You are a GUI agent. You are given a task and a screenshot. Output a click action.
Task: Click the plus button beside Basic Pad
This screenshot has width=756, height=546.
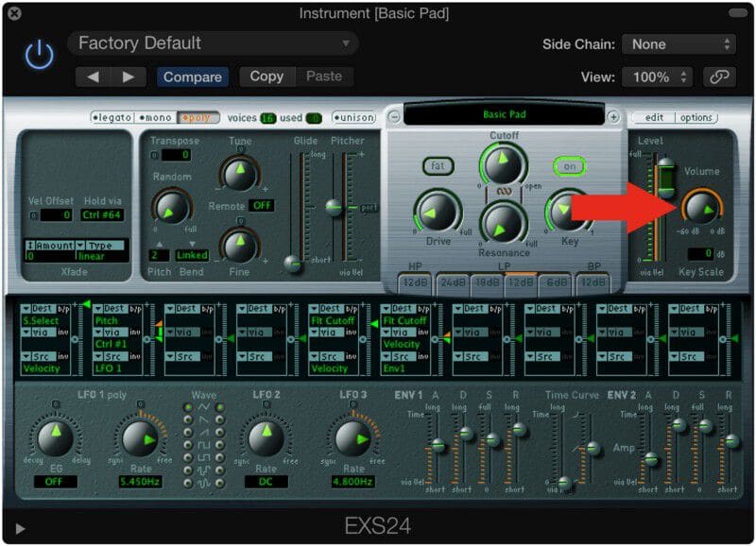pyautogui.click(x=613, y=117)
